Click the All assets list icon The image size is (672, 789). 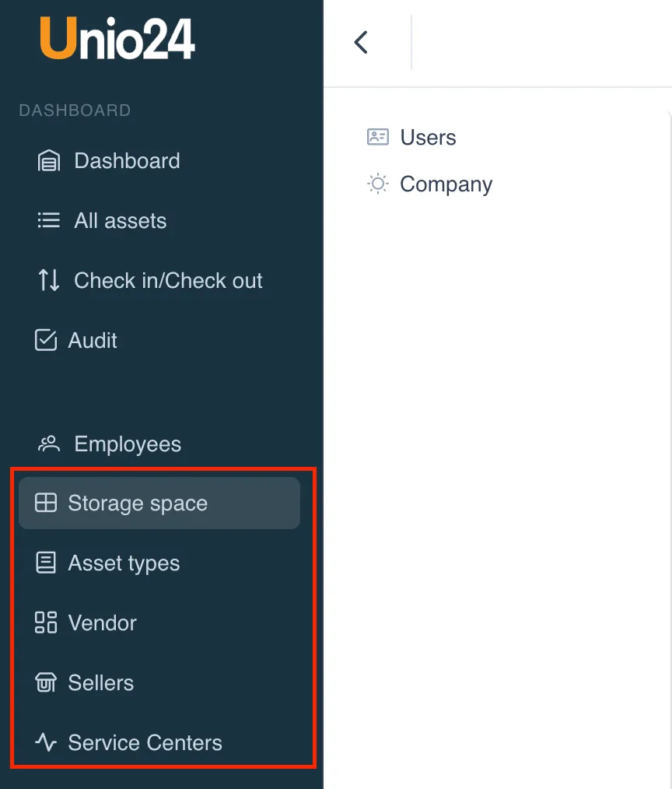pos(49,221)
